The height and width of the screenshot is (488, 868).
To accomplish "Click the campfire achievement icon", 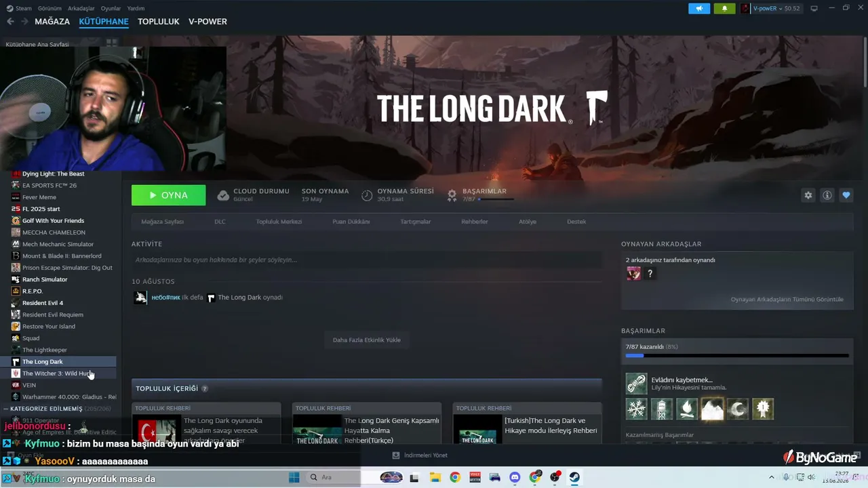I will tap(687, 409).
